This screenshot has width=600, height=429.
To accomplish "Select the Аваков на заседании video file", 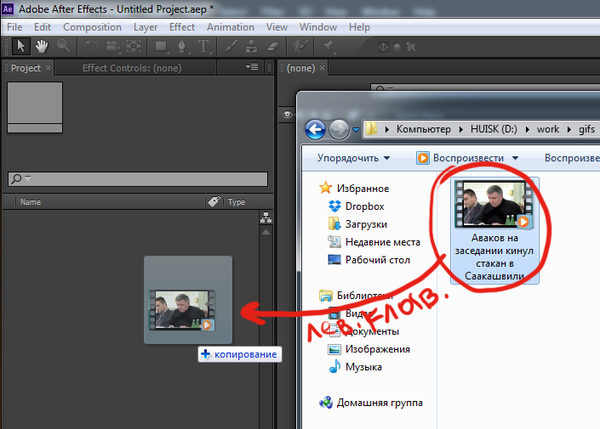I will [x=494, y=231].
